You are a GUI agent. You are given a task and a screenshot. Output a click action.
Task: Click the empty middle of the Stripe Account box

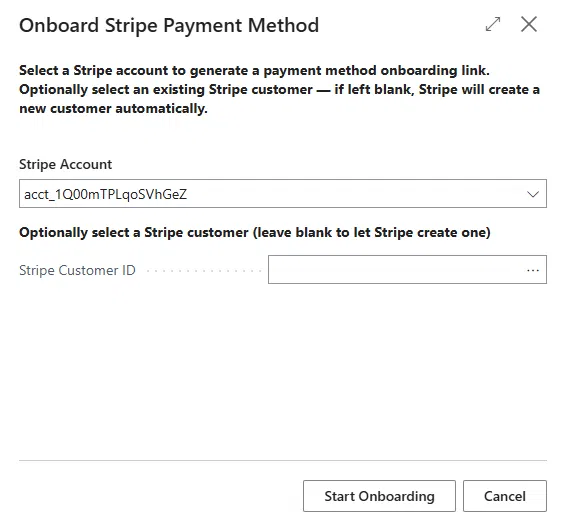click(x=354, y=194)
